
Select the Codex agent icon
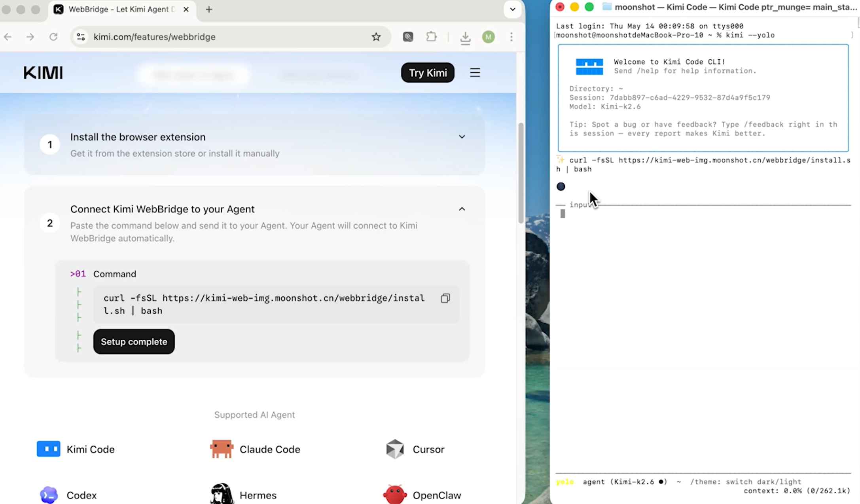click(x=49, y=495)
